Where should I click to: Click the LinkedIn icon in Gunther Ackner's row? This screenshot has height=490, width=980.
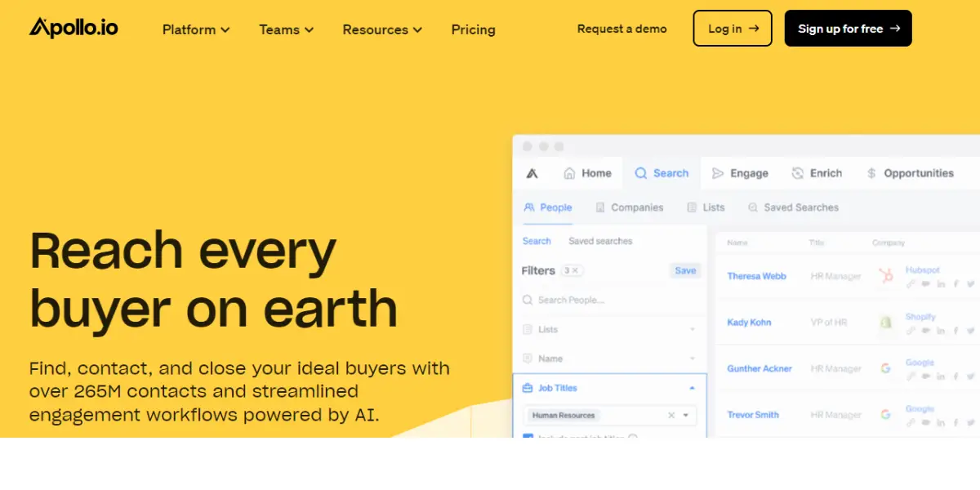click(x=941, y=376)
